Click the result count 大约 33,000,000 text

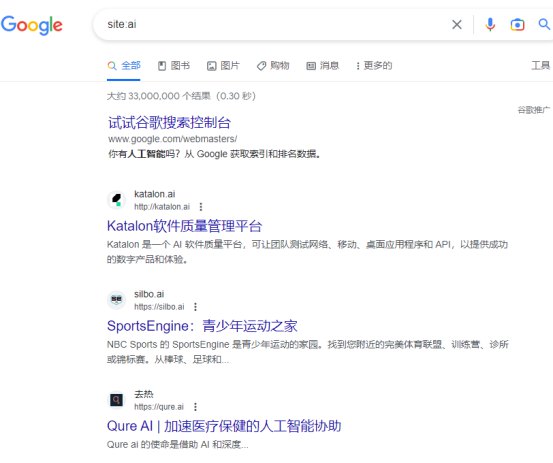(181, 96)
